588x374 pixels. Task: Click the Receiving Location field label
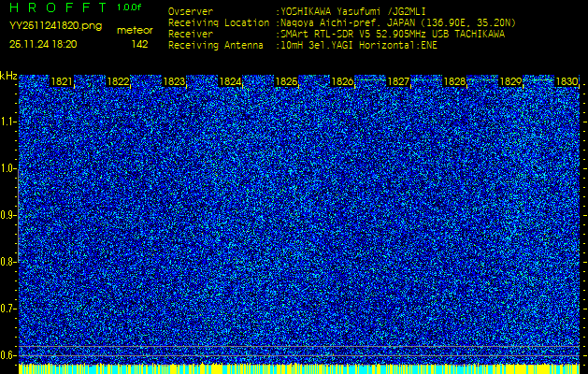[x=219, y=22]
